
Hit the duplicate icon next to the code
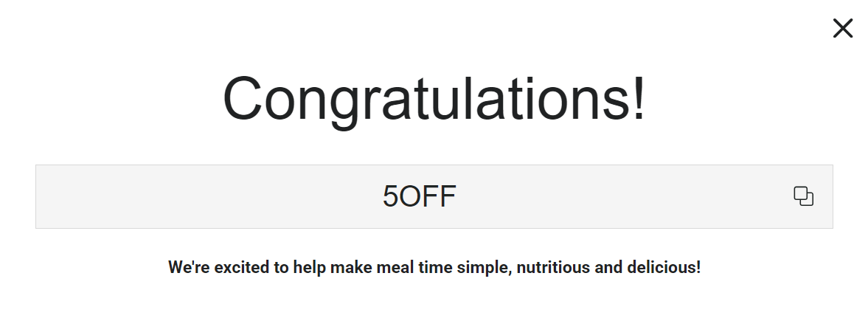803,196
